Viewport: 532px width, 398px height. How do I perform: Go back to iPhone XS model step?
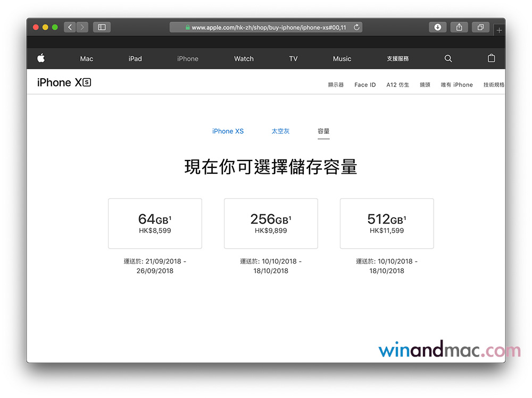pyautogui.click(x=228, y=131)
